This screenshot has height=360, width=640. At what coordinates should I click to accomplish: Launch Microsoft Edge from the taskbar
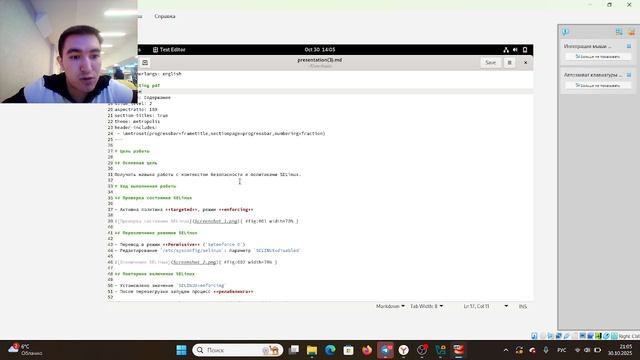point(330,350)
